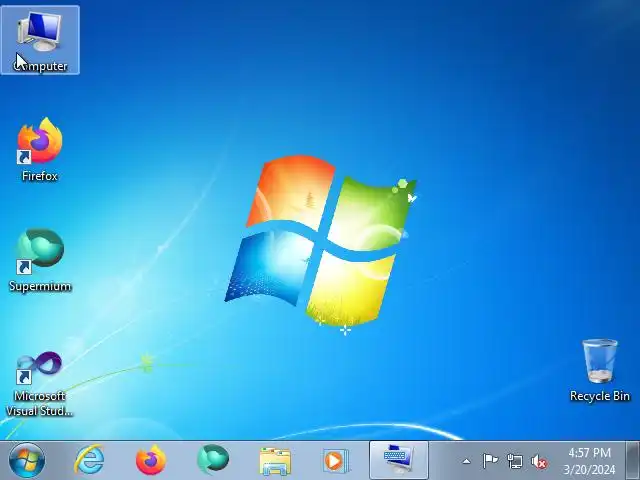Open Windows Explorer folder icon in taskbar
Viewport: 640px width, 480px height.
pyautogui.click(x=275, y=461)
